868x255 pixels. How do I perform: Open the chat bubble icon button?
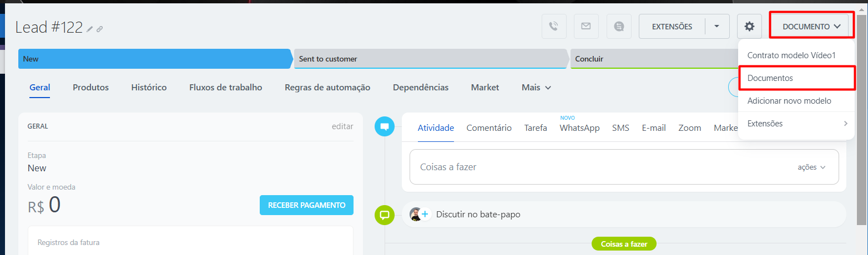click(619, 26)
